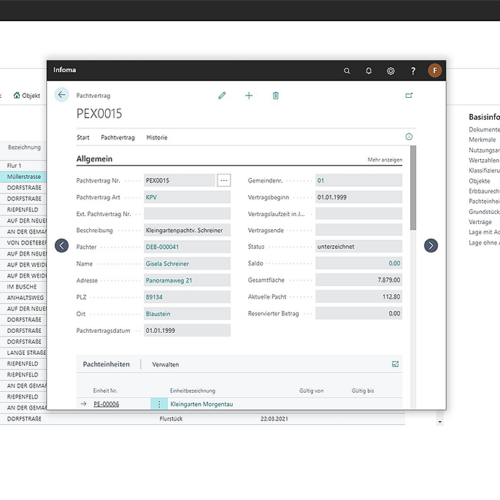Collapse the Allgemein section heading

[94, 159]
